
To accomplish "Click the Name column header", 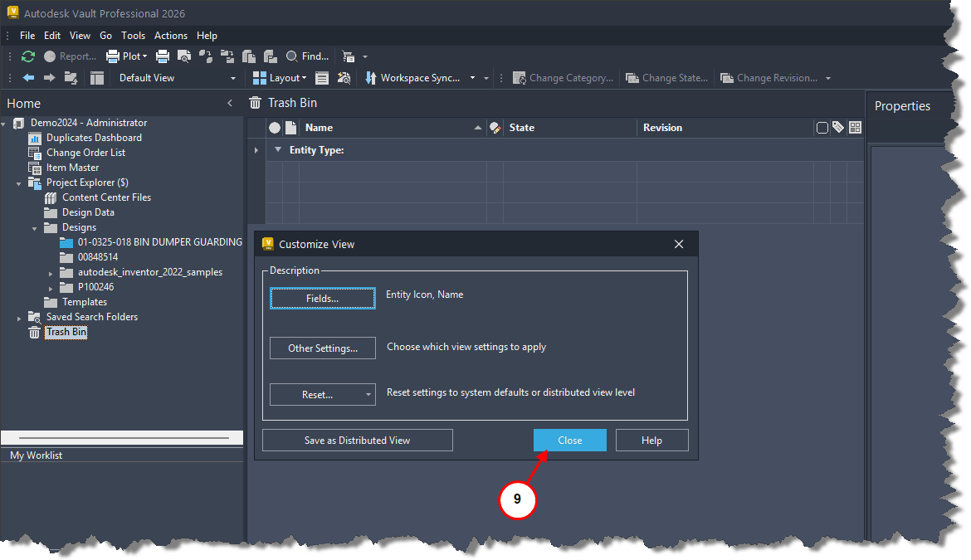I will pyautogui.click(x=393, y=128).
